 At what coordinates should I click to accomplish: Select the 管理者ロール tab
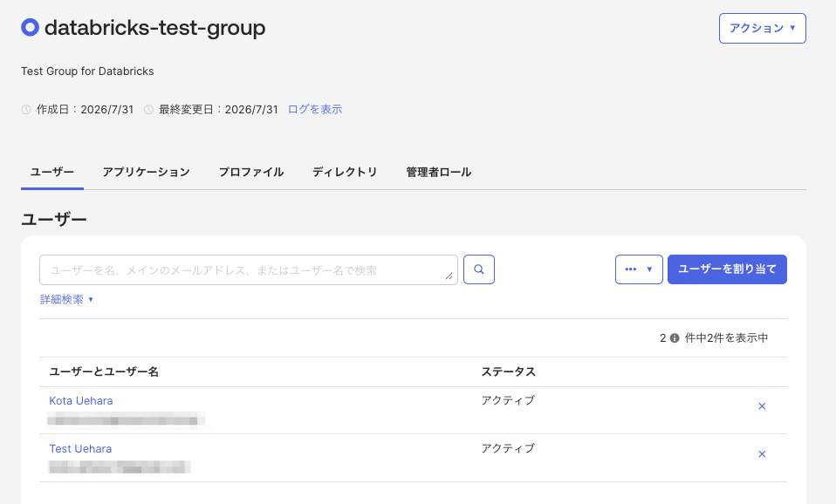pyautogui.click(x=439, y=172)
